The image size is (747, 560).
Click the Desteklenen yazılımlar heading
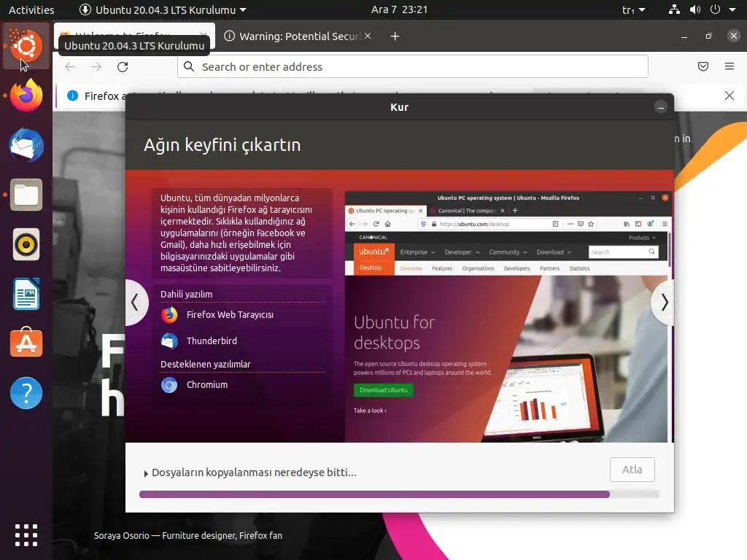[x=205, y=365]
